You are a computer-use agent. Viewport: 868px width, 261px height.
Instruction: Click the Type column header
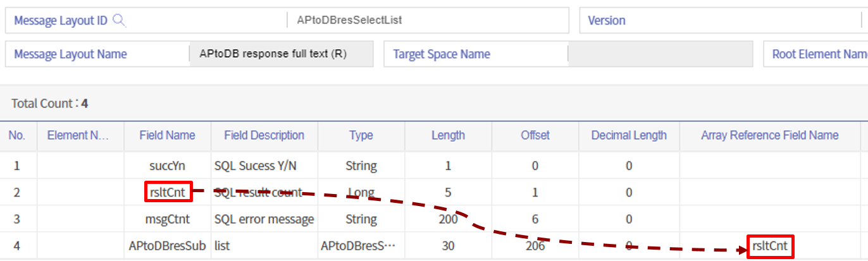tap(361, 135)
